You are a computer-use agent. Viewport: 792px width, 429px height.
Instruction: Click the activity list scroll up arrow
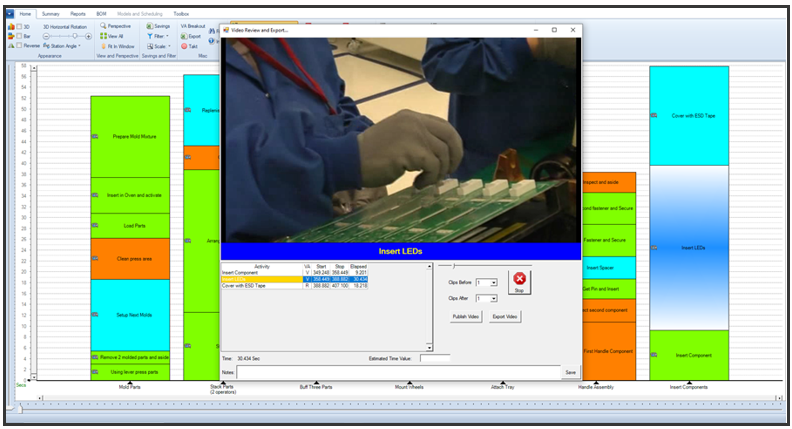point(429,266)
